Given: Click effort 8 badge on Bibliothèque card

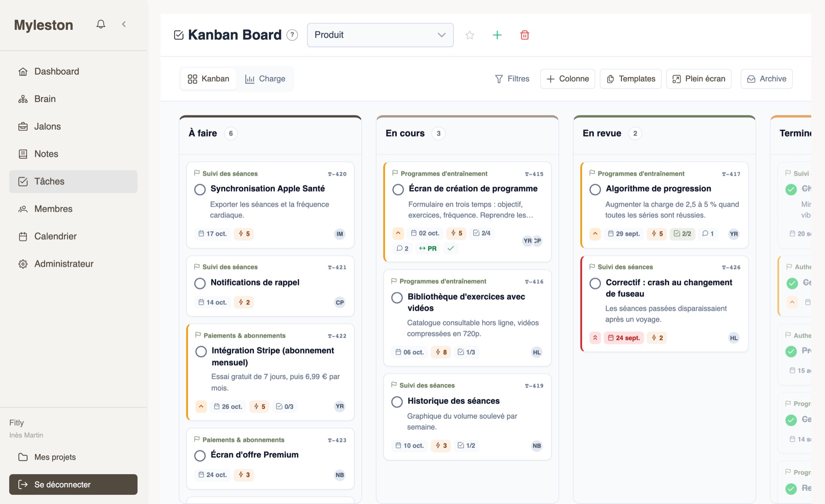Looking at the screenshot, I should (x=441, y=352).
